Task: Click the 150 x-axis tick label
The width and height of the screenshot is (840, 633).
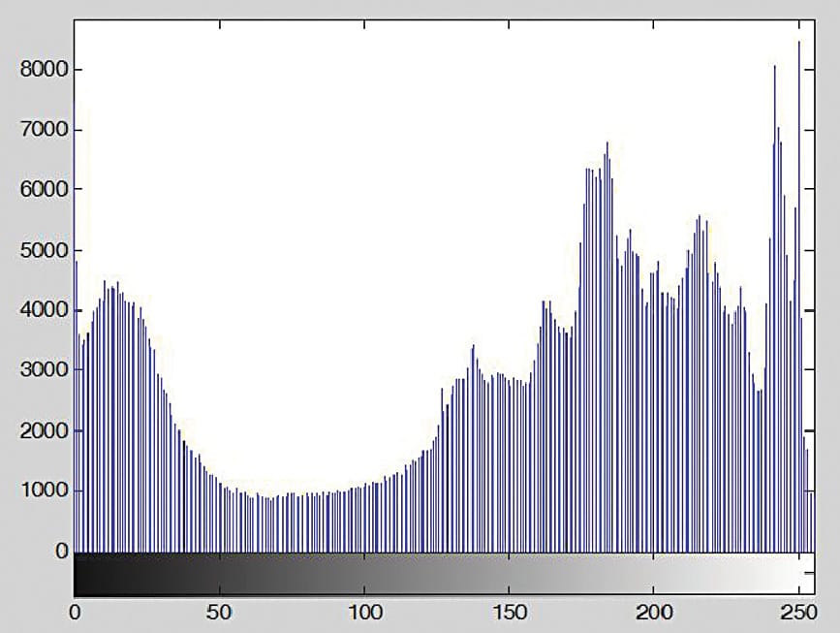Action: tap(509, 613)
